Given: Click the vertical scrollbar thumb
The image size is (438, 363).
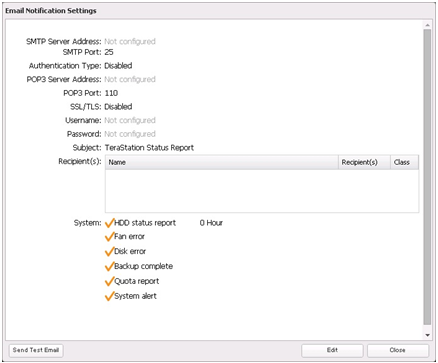Looking at the screenshot, I should [427, 177].
